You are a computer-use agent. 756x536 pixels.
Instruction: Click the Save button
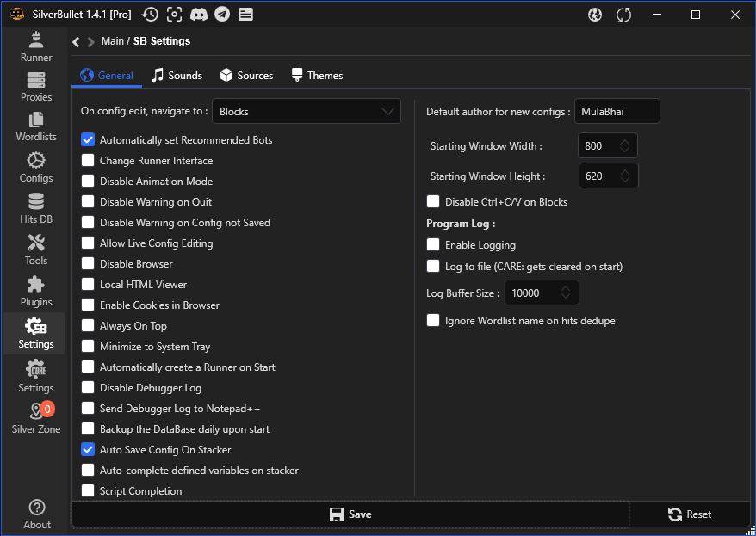point(350,514)
